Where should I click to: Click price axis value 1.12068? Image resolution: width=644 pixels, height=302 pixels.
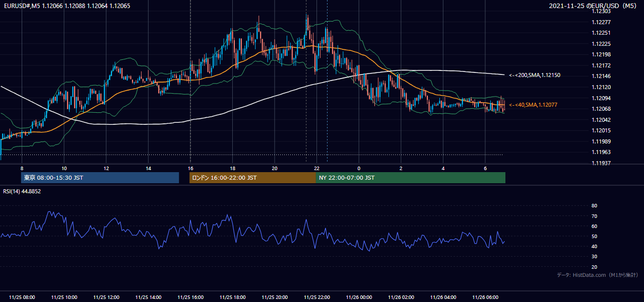point(601,109)
